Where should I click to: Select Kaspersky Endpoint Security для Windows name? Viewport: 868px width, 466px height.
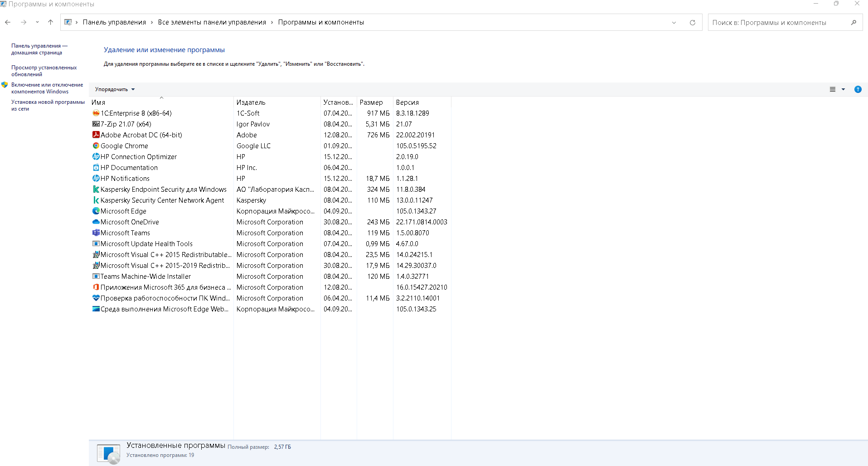pos(164,189)
